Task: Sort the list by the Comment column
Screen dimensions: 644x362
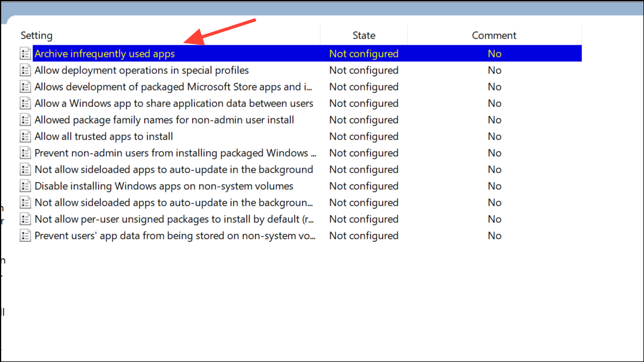Action: click(x=494, y=35)
